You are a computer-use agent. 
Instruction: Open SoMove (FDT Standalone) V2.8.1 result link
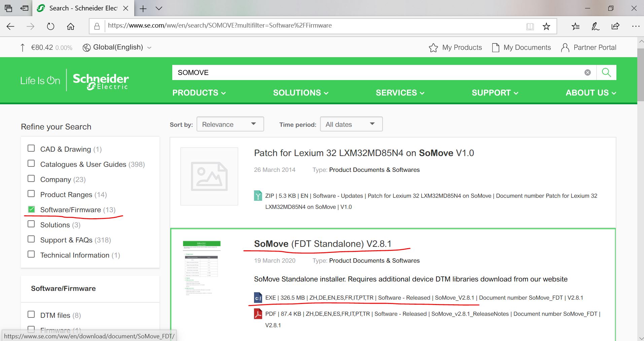point(322,244)
